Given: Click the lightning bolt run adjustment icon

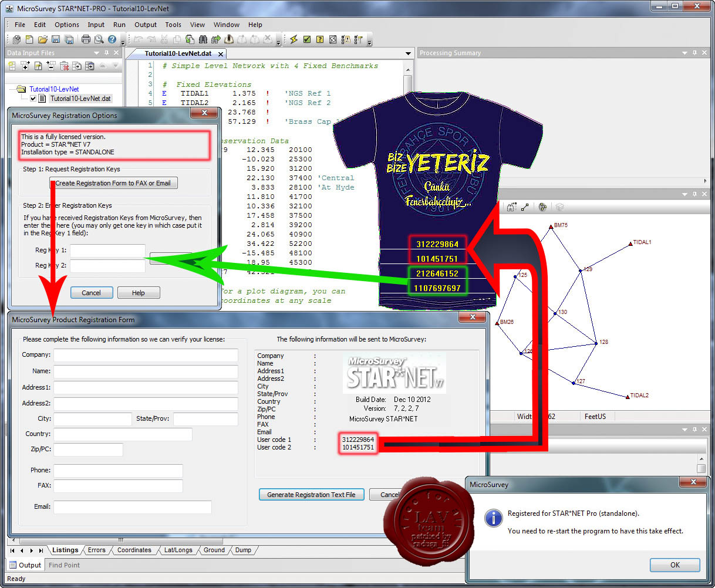Looking at the screenshot, I should (x=294, y=39).
